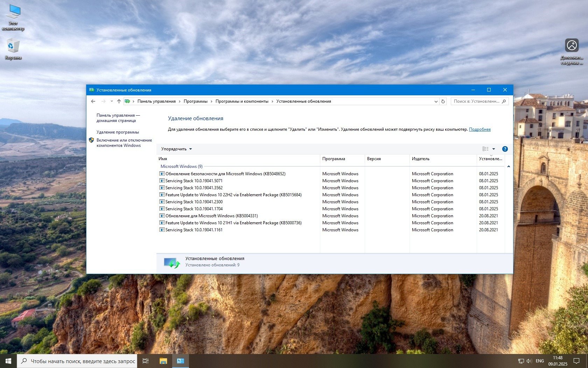Screen dimensions: 588x368
Task: Expand the address bar history dropdown
Action: [436, 101]
